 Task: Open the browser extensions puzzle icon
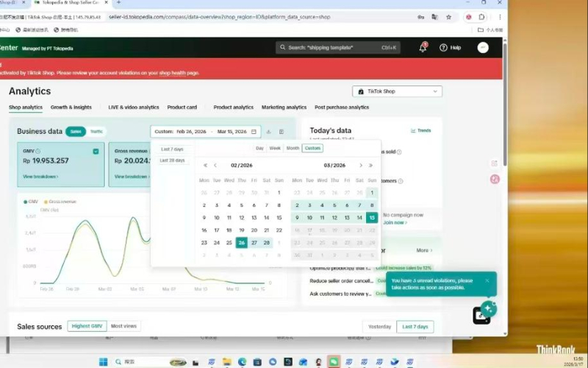point(481,17)
